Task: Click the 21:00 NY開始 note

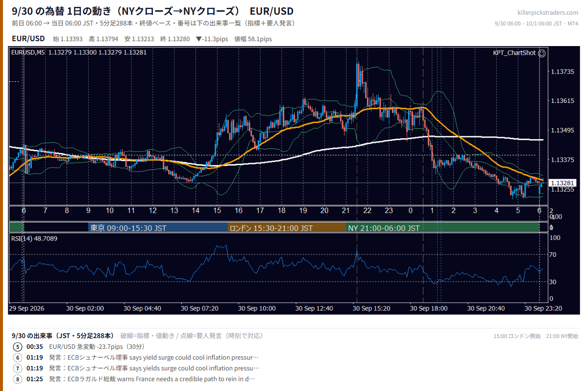Action: (x=562, y=336)
